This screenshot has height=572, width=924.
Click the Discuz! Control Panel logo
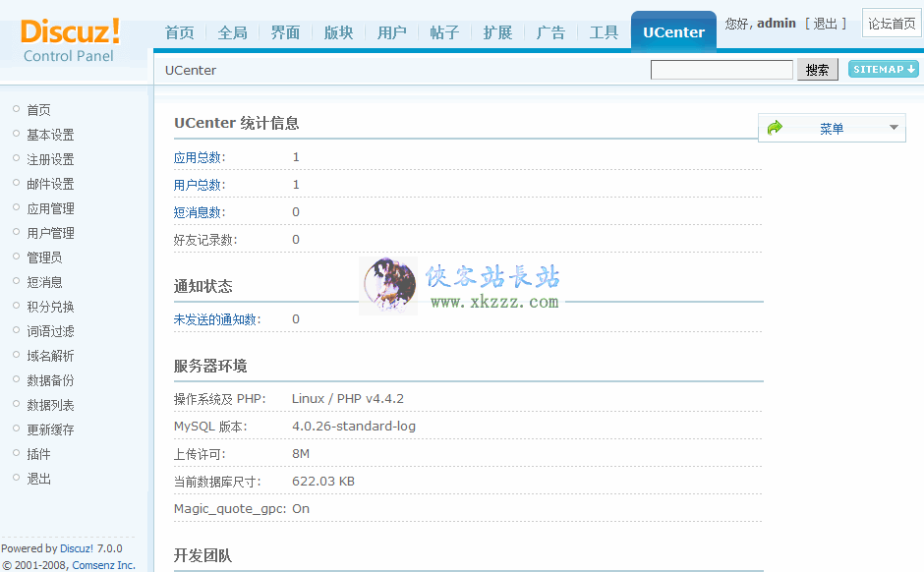point(70,39)
